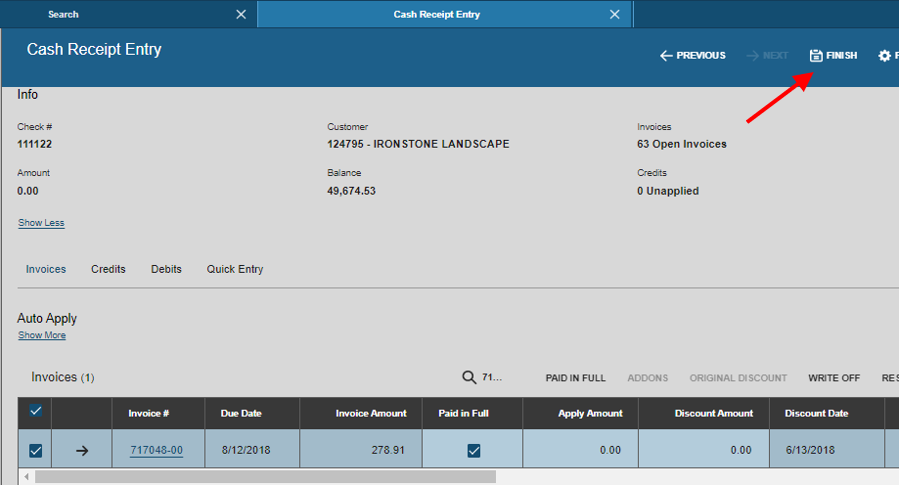Image resolution: width=900 pixels, height=489 pixels.
Task: Click the Finish save icon
Action: point(816,56)
